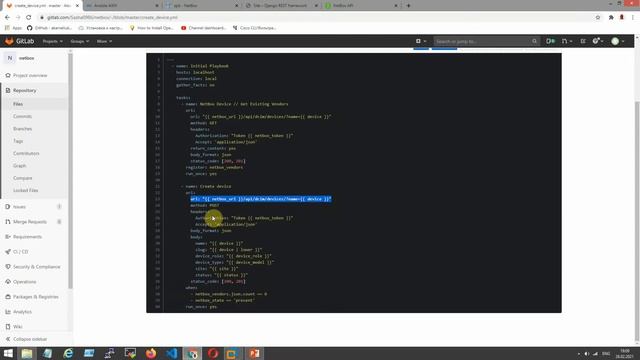Collapse the sidebar
This screenshot has height=360, width=640.
click(30, 339)
